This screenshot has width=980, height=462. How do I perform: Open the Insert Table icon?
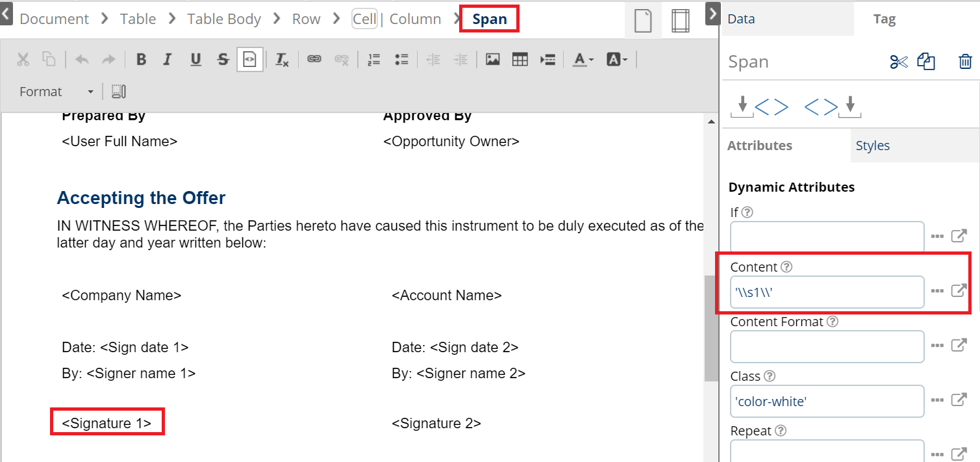pos(520,59)
